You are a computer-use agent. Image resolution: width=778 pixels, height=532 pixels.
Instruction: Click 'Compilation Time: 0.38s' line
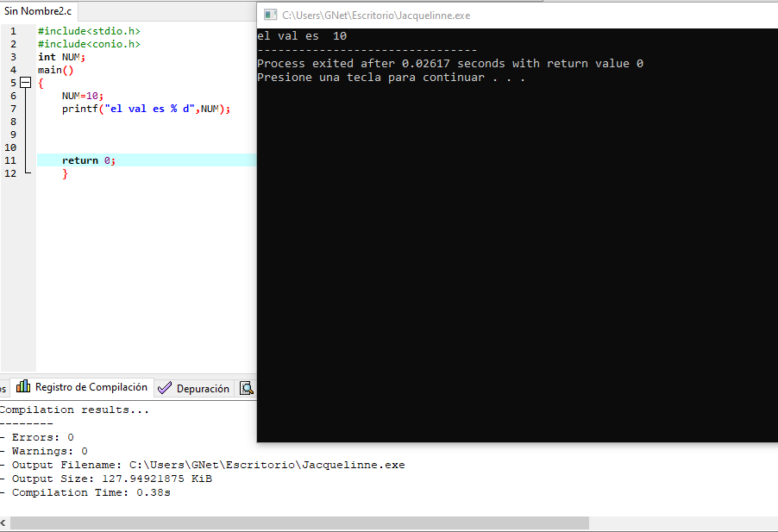(x=85, y=493)
